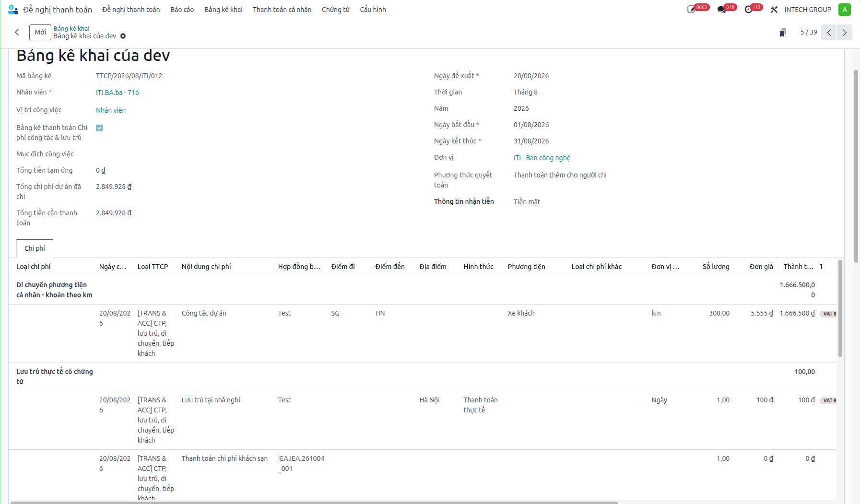The height and width of the screenshot is (504, 860).
Task: Open the Đề nghị thanh toán app icon
Action: (13, 10)
